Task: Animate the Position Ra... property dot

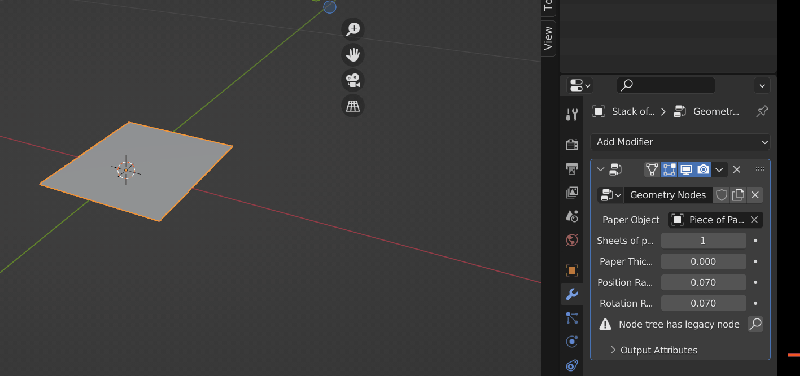Action: 756,282
